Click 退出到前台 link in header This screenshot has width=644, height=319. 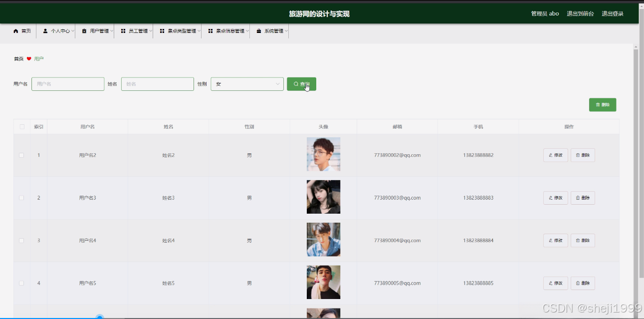[580, 13]
